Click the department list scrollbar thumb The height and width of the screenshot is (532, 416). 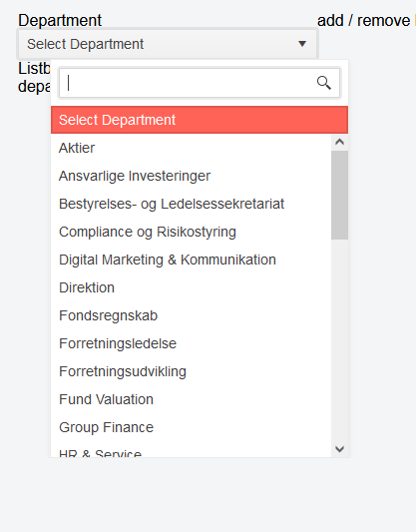339,195
